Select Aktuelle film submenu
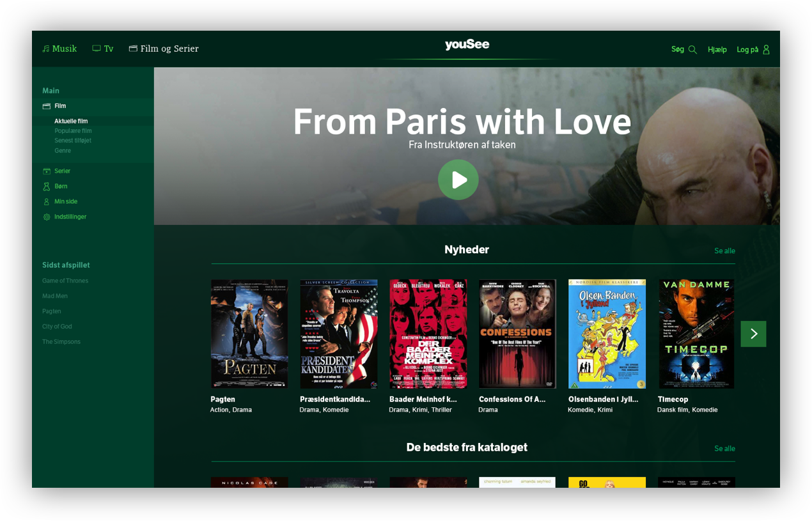This screenshot has width=812, height=521. coord(71,121)
